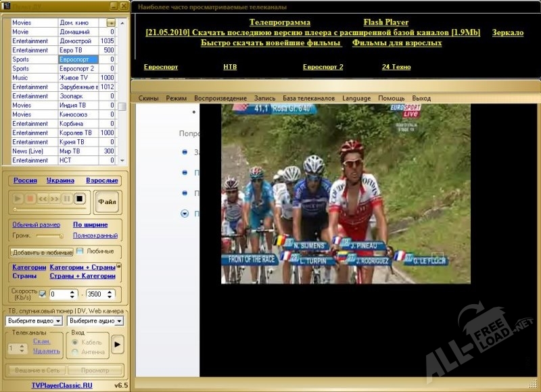Click the Файл button
541x392 pixels.
tap(107, 201)
